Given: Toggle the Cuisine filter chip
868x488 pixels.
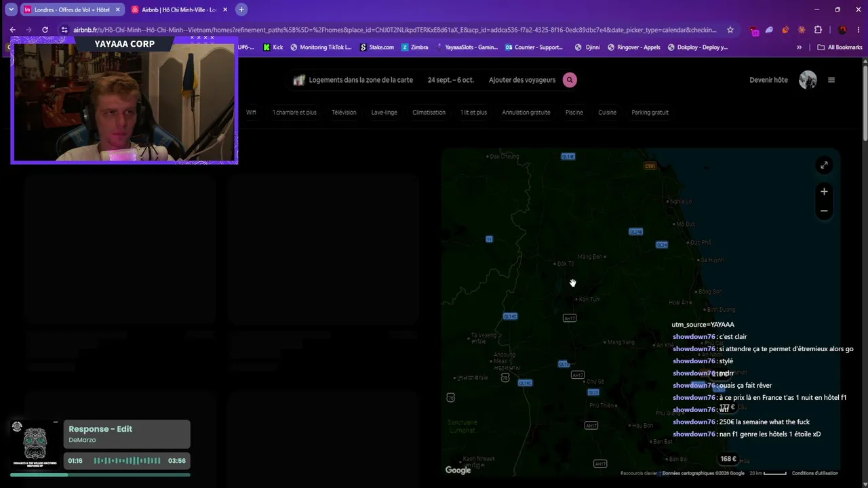Looking at the screenshot, I should 608,113.
